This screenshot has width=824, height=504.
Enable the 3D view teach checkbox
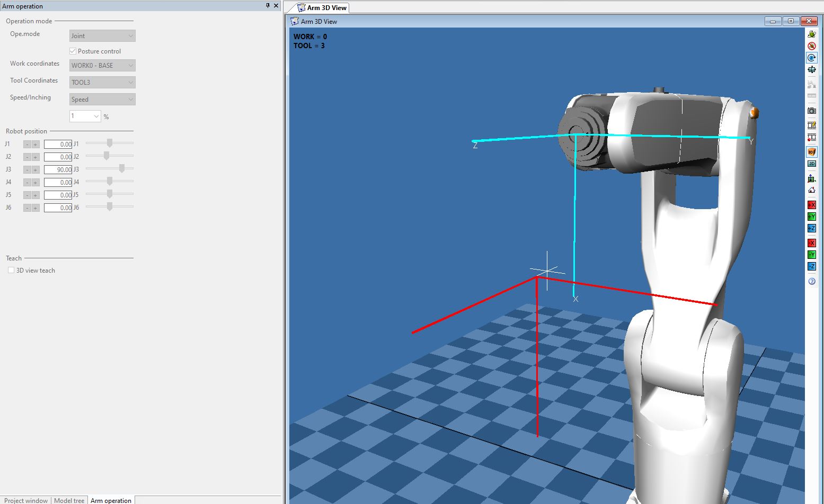[x=11, y=271]
